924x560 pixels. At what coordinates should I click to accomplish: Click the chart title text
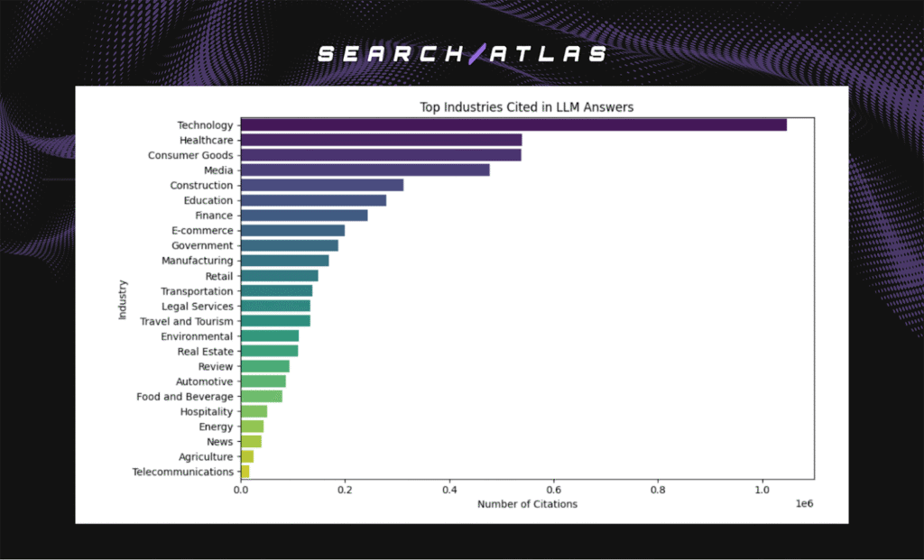(527, 106)
